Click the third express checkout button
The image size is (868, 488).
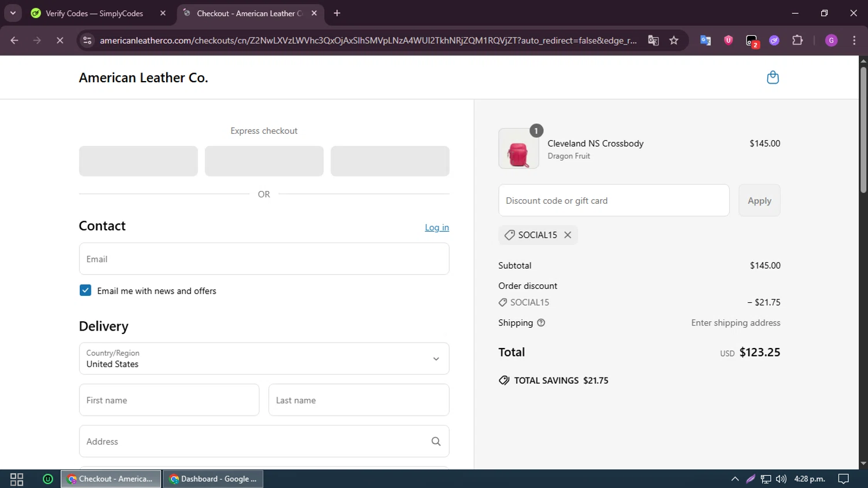tap(390, 161)
